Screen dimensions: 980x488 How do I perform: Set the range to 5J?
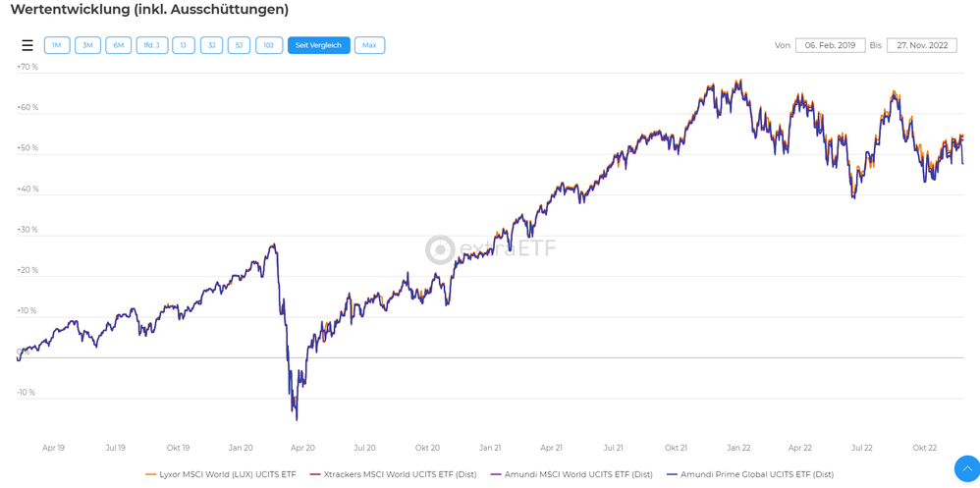(239, 45)
